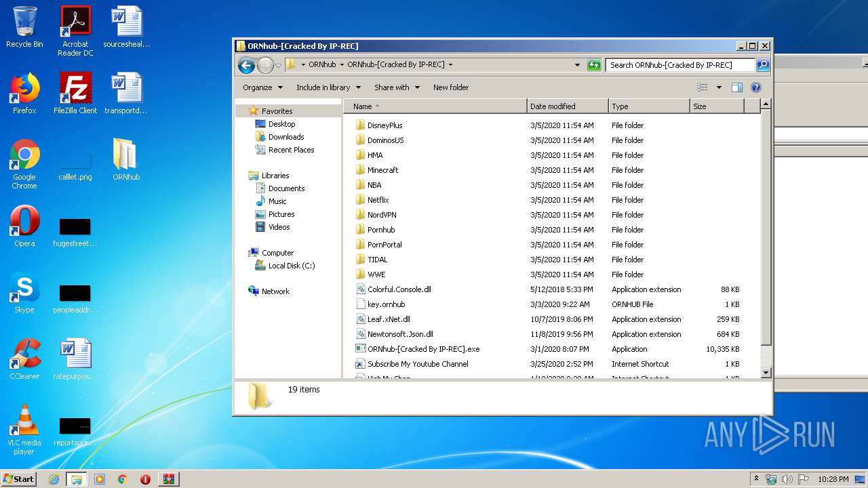Open Firefox desktop shortcut
This screenshot has height=488, width=868.
24,94
